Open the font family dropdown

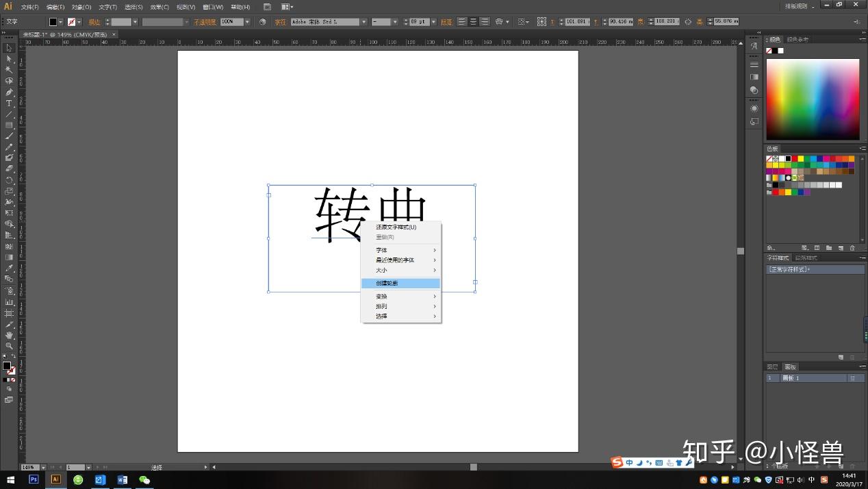364,22
